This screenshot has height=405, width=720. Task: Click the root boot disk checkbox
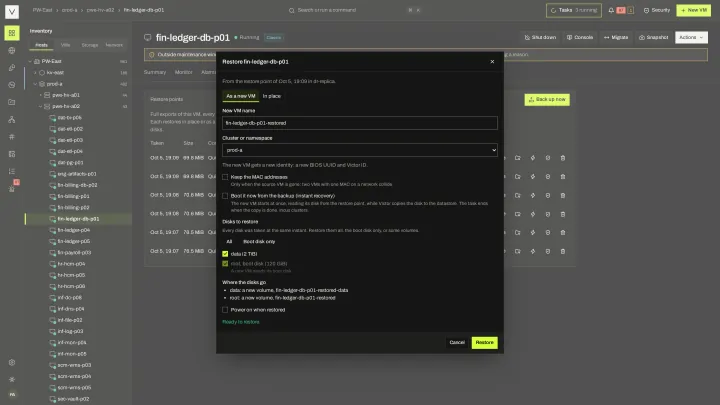225,264
